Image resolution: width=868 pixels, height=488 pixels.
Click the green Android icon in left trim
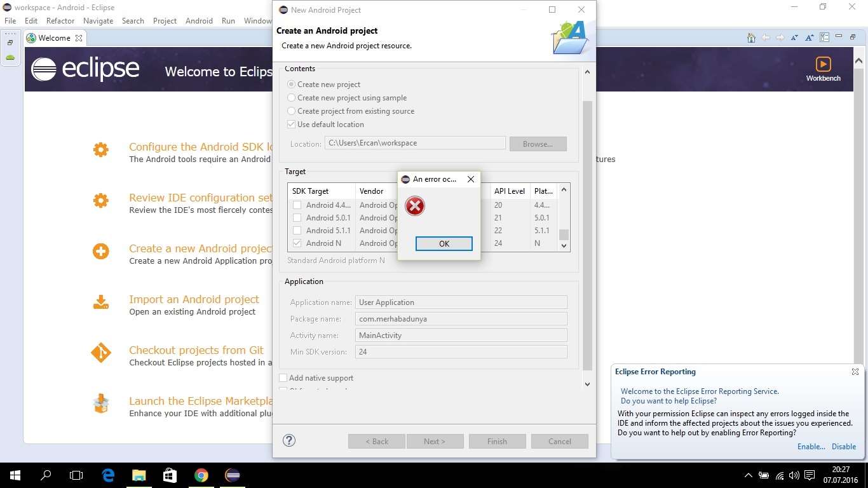(10, 57)
